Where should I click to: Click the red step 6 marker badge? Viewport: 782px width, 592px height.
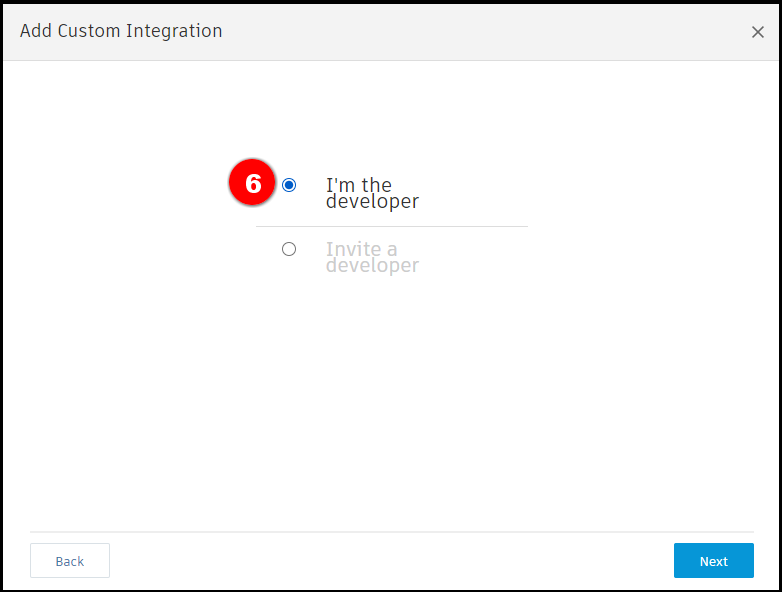click(x=253, y=183)
